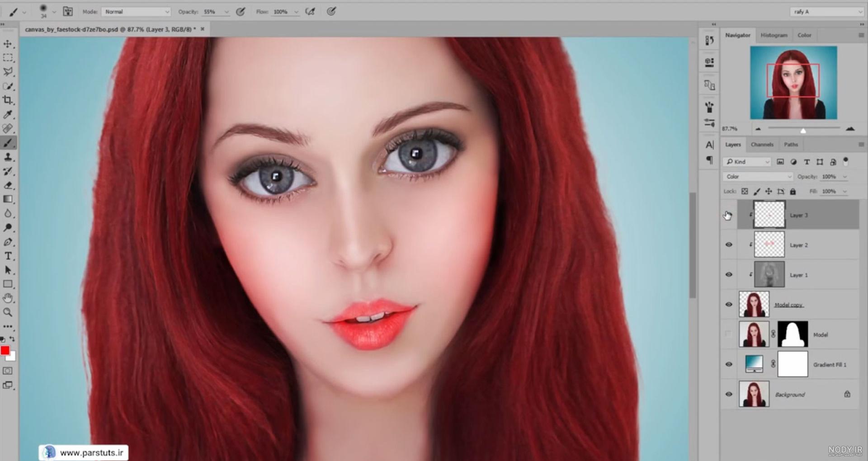Select the Dodge tool
Image resolution: width=868 pixels, height=461 pixels.
pos(8,228)
